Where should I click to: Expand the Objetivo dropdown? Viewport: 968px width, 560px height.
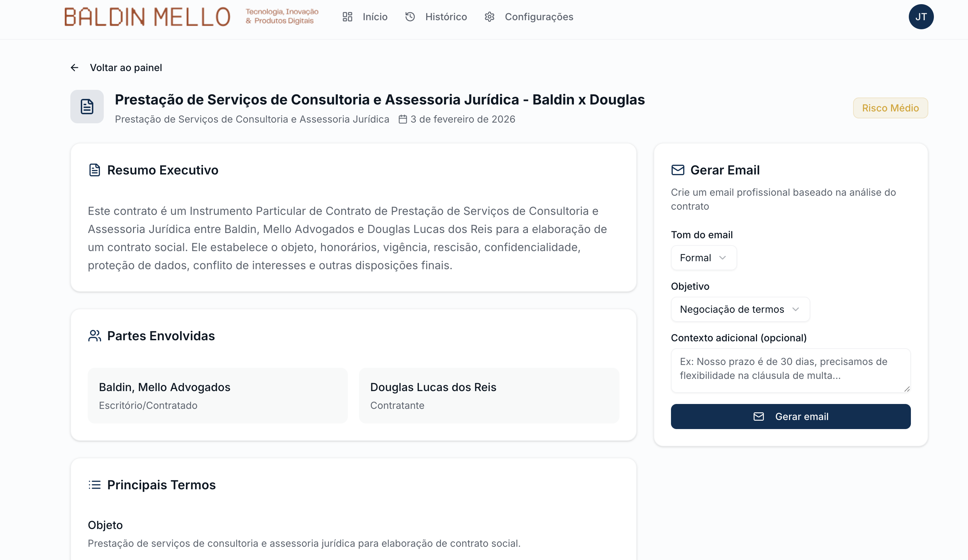point(740,309)
